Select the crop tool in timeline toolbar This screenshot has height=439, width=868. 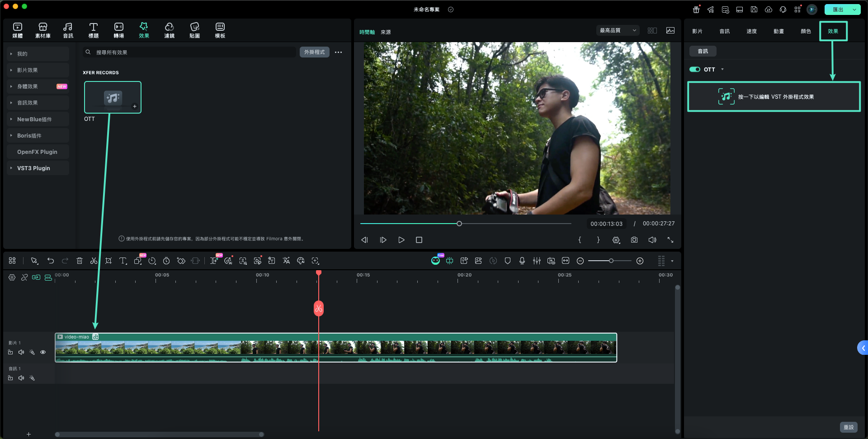108,261
